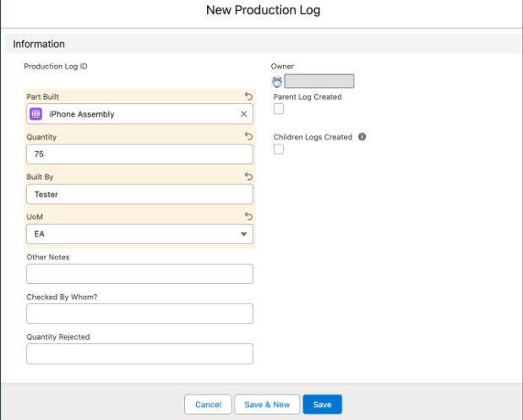Cancel the new production log
This screenshot has height=420, width=523.
pos(208,404)
